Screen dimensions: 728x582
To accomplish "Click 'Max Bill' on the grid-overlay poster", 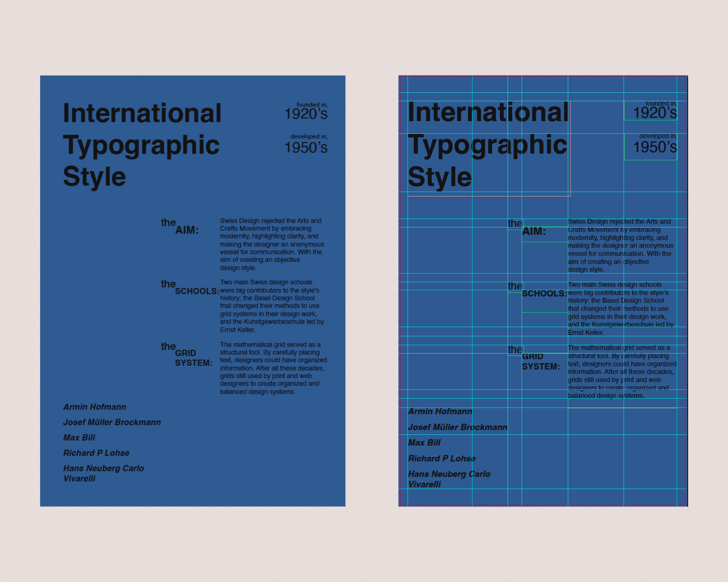I will (x=424, y=443).
